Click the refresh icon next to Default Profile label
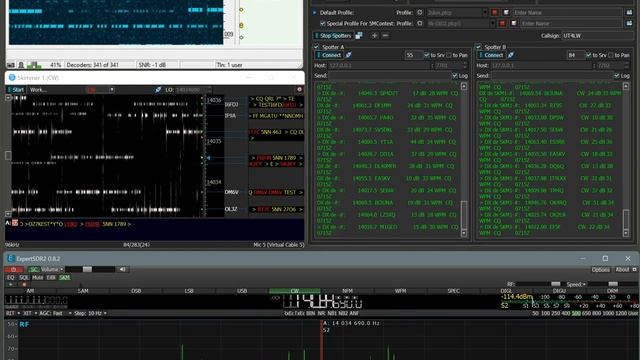640x360 pixels. coord(420,13)
